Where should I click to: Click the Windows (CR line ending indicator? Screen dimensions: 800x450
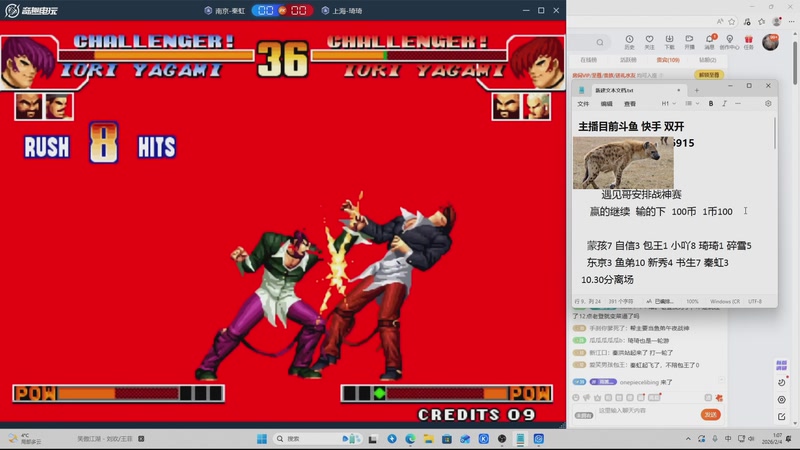(725, 302)
